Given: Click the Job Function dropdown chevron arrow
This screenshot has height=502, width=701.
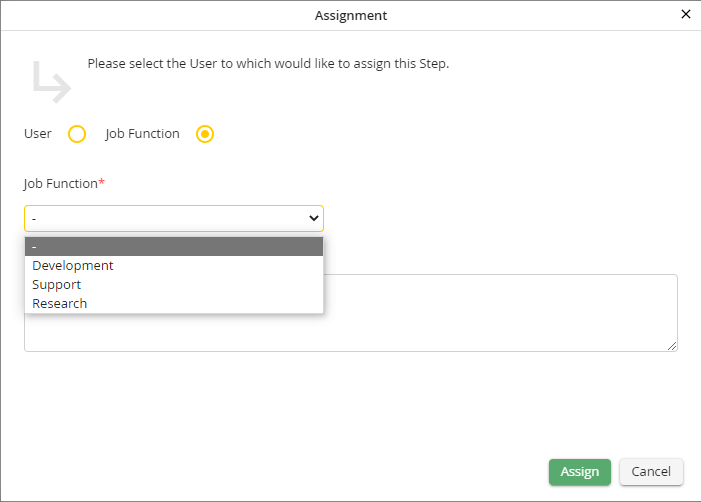Looking at the screenshot, I should click(x=313, y=218).
